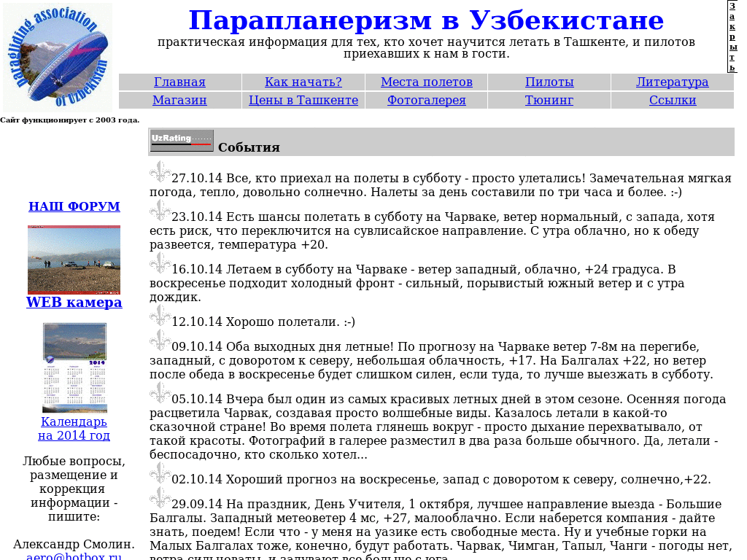Click the 02.10.14 Хороший прогноз entry

441,479
